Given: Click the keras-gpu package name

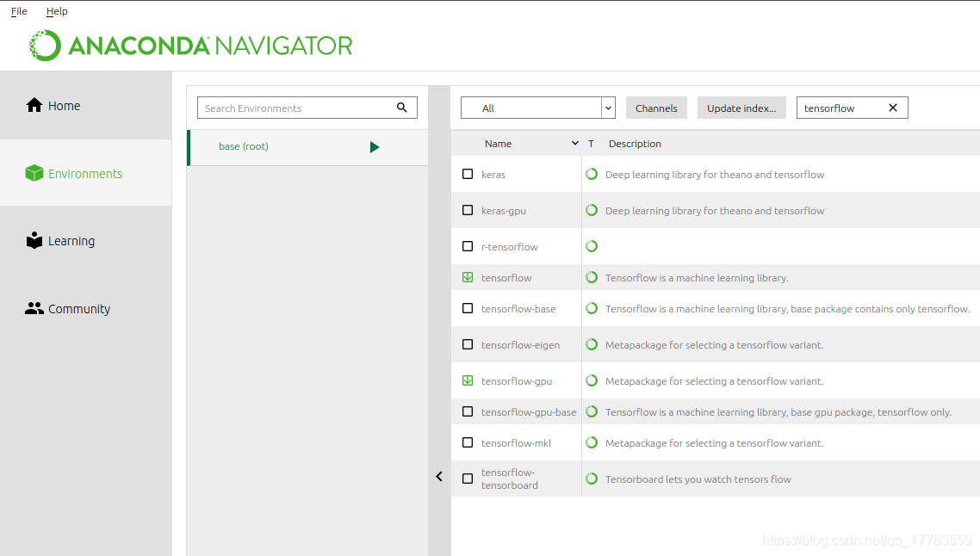Looking at the screenshot, I should pos(504,211).
